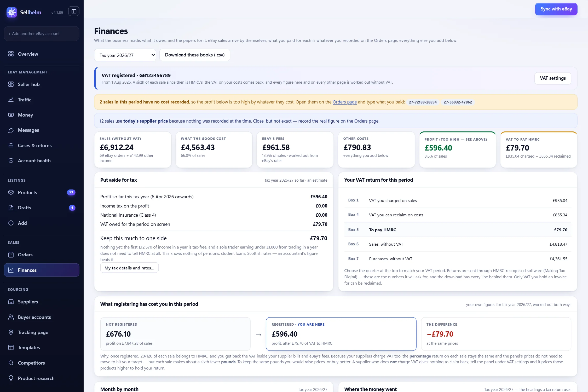The width and height of the screenshot is (588, 392).
Task: Click order chip 27-55932-47862
Action: pyautogui.click(x=458, y=102)
